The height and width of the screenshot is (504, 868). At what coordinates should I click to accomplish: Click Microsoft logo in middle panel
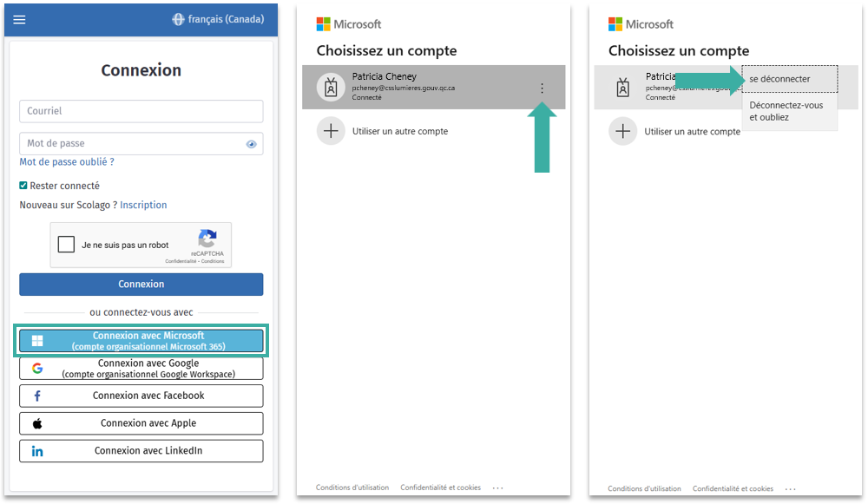click(349, 24)
